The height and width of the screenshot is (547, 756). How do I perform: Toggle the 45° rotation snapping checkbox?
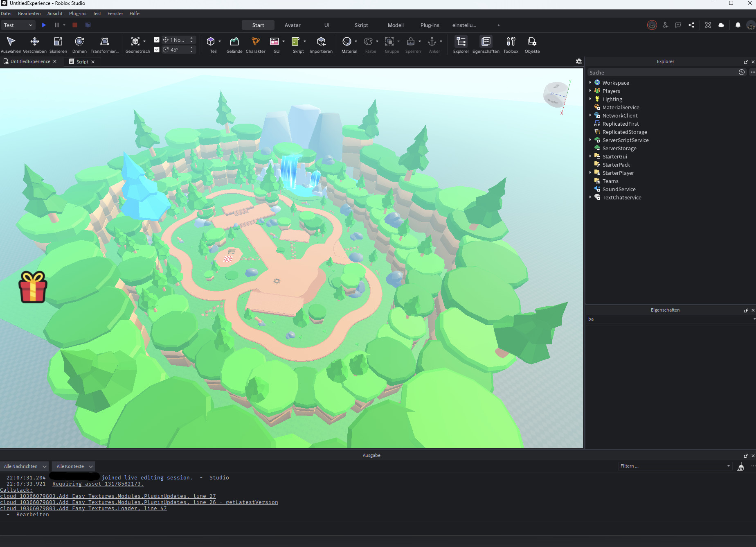(x=157, y=50)
